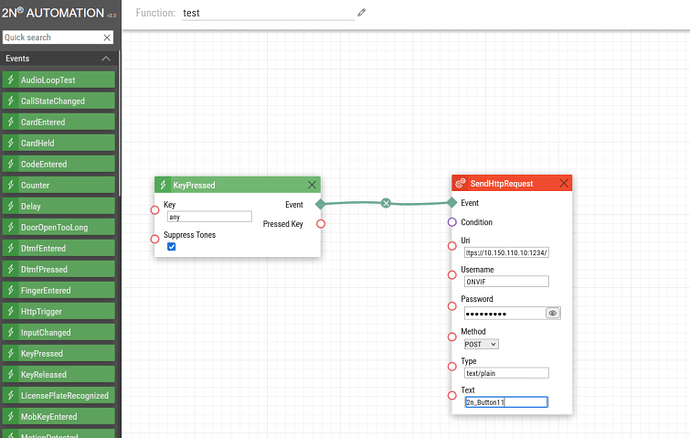Delete the connection between the nodes
Viewport: 690px width, 438px height.
coord(386,203)
